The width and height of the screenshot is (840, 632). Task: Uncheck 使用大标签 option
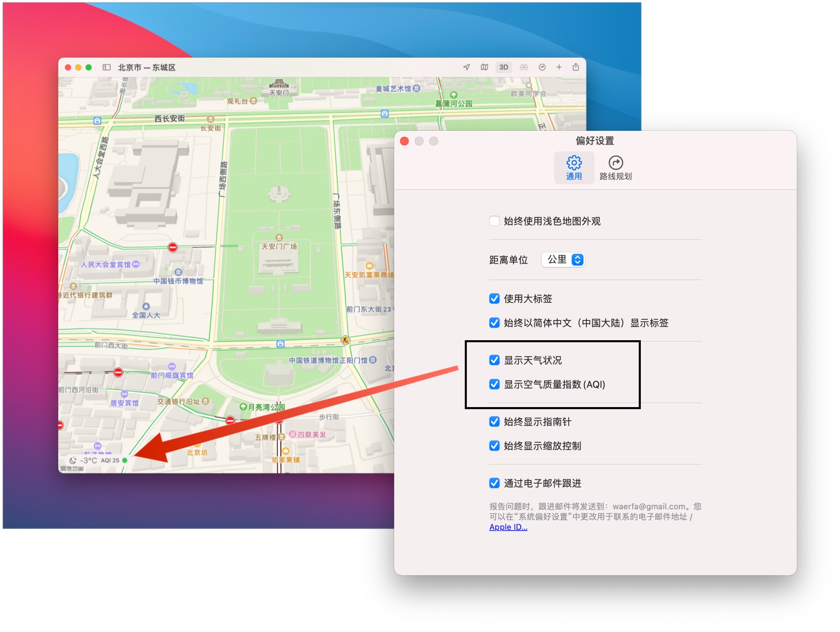coord(494,299)
